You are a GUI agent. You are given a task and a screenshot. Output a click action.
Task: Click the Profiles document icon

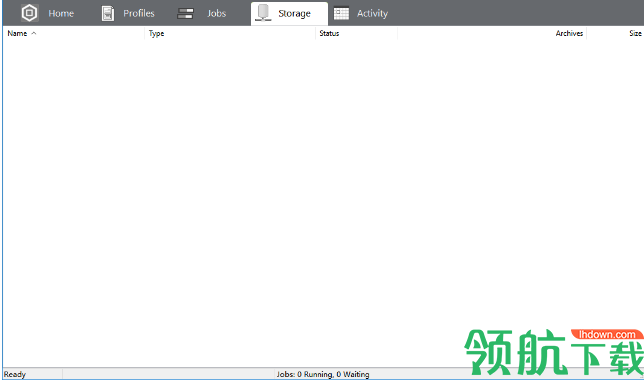tap(108, 14)
